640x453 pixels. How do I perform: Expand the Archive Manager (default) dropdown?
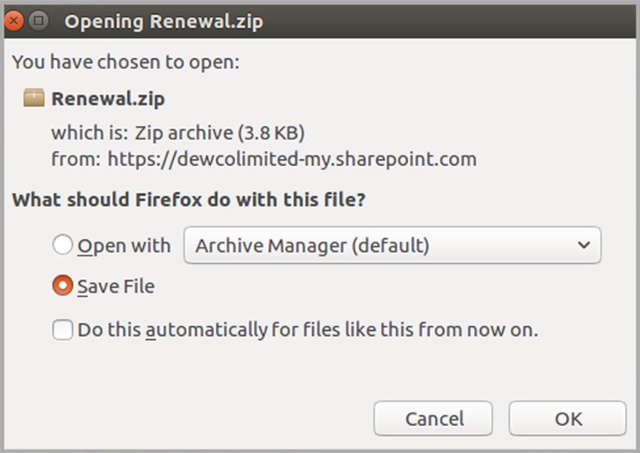pyautogui.click(x=392, y=245)
